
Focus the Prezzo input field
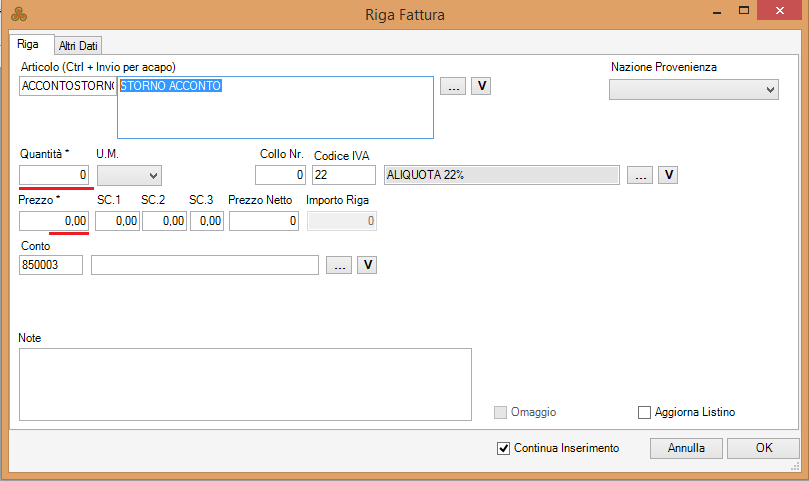pos(54,221)
